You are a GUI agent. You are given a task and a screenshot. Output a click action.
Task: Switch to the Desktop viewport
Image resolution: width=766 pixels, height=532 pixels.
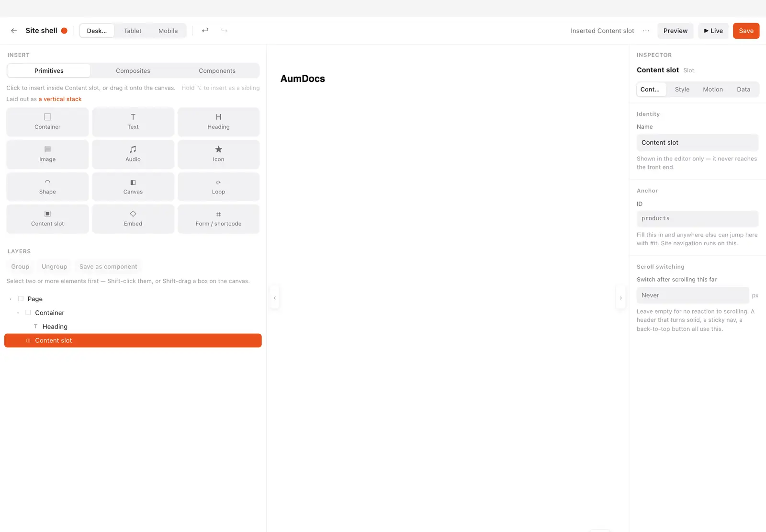click(97, 31)
